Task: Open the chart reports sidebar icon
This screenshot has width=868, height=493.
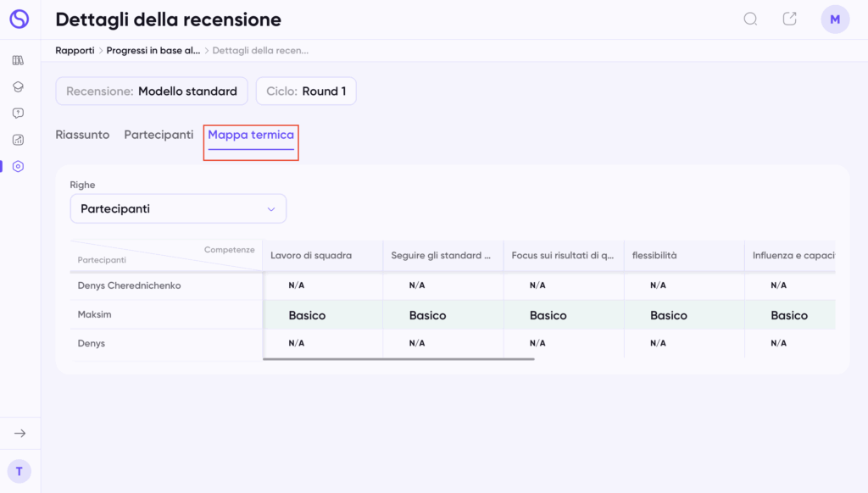Action: [x=19, y=140]
